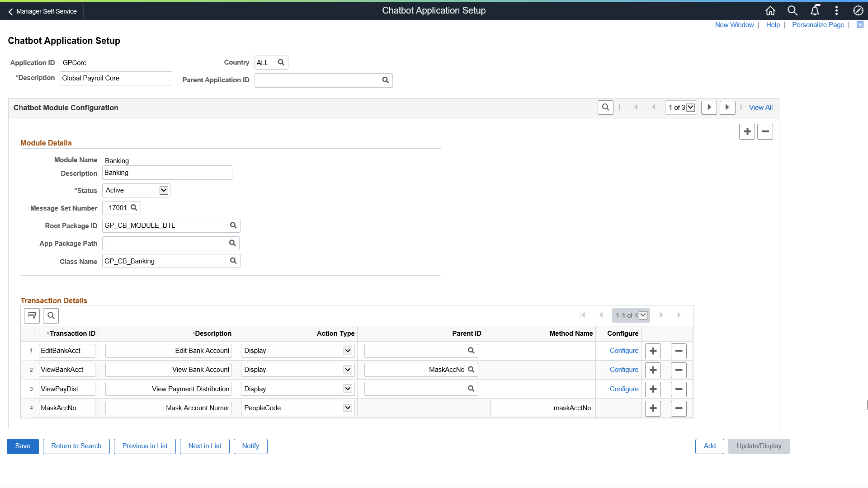Screen dimensions: 868x488
Task: Click the grid/table view icon in Transaction Details
Action: click(x=32, y=315)
